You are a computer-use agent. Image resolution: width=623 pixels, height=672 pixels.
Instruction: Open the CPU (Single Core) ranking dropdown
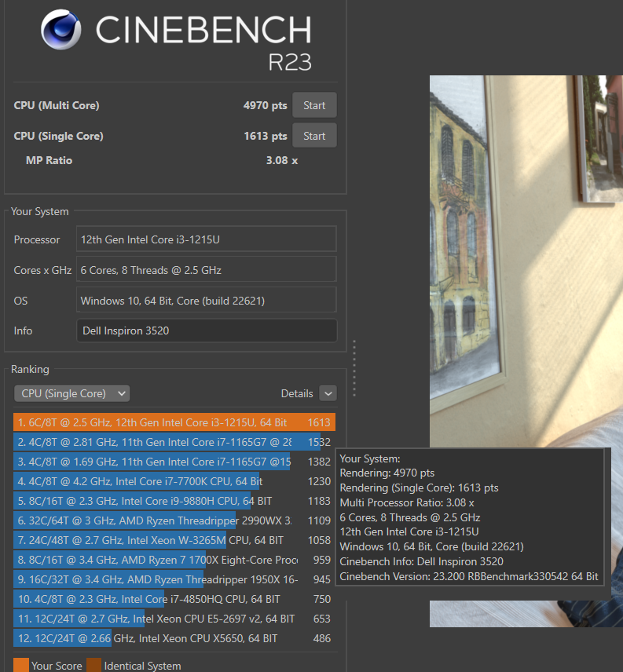[x=72, y=393]
